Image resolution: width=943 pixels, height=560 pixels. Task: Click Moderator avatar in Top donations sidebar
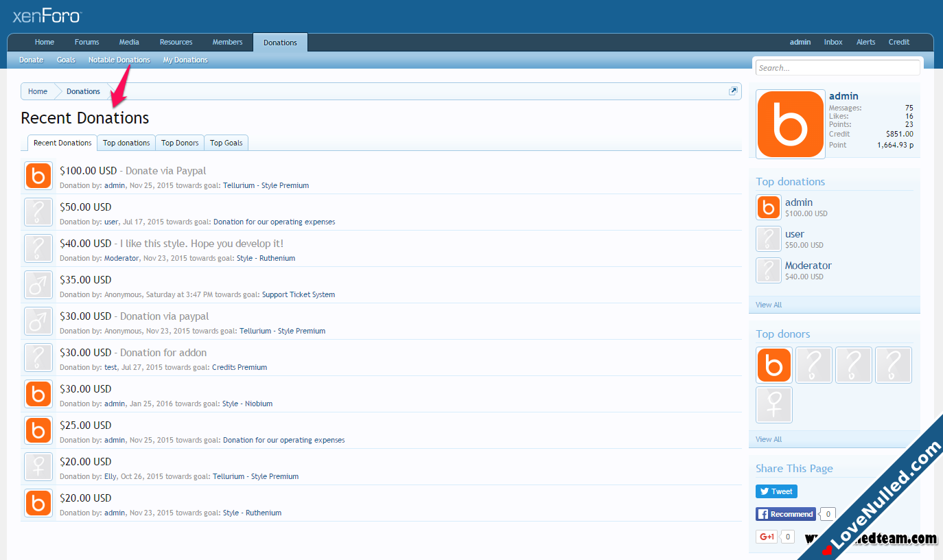tap(769, 270)
